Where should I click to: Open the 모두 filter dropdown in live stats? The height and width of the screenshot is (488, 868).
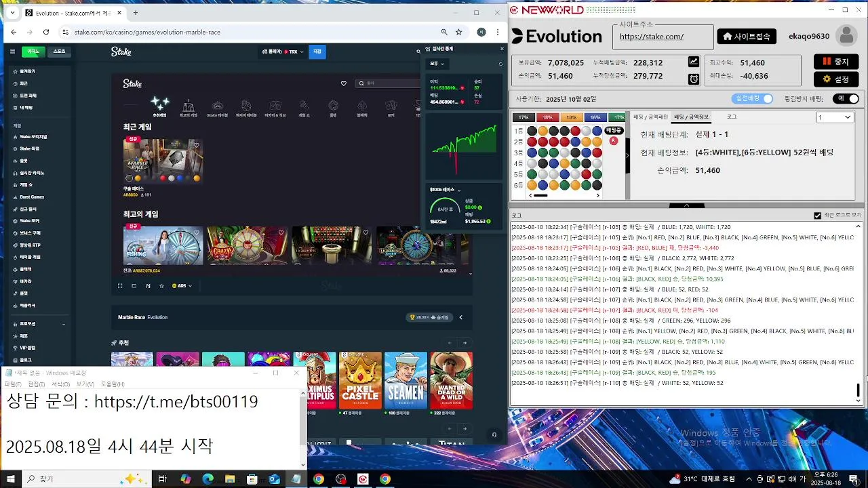click(x=437, y=64)
